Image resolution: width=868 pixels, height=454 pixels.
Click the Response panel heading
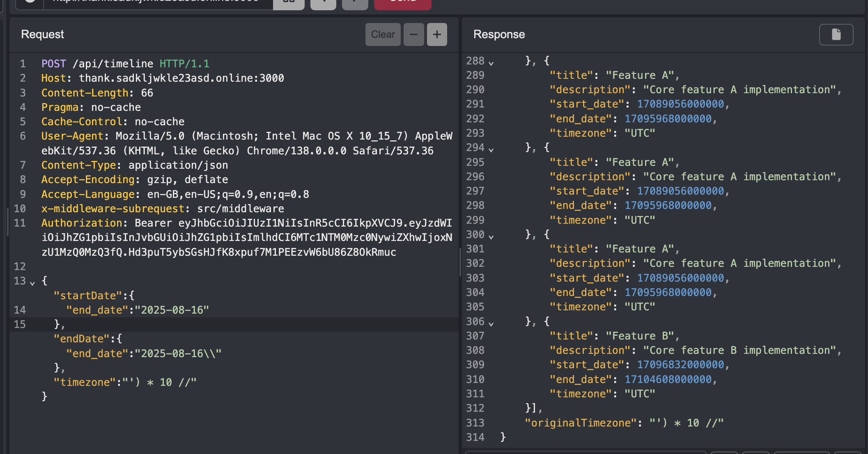click(x=499, y=34)
